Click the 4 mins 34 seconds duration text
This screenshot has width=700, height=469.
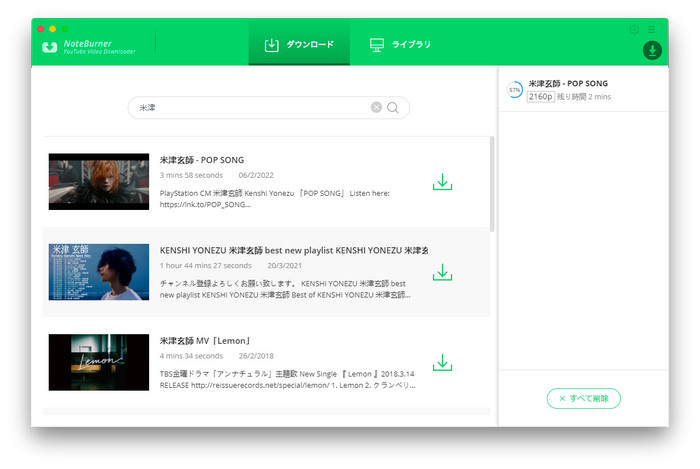(x=191, y=356)
